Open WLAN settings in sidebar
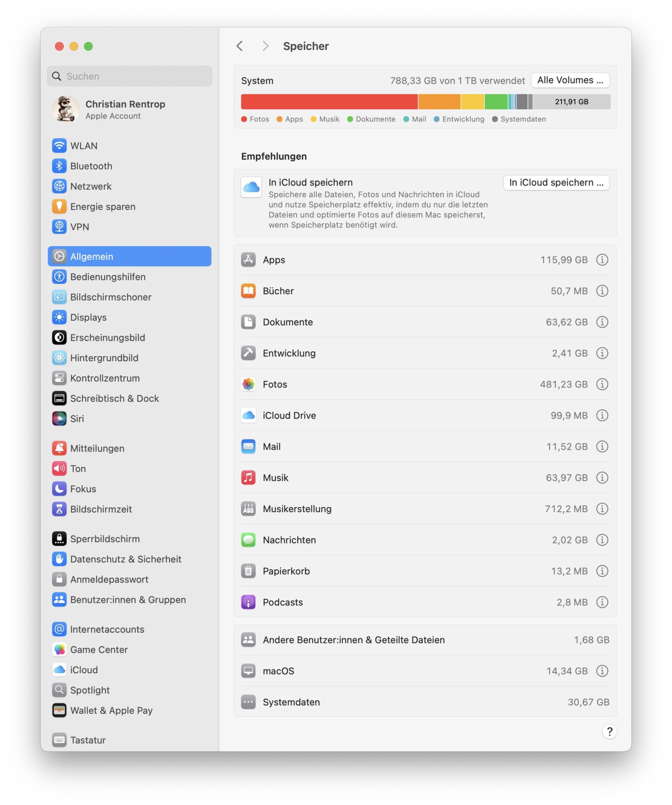Screen dimensions: 672x805 [x=129, y=145]
